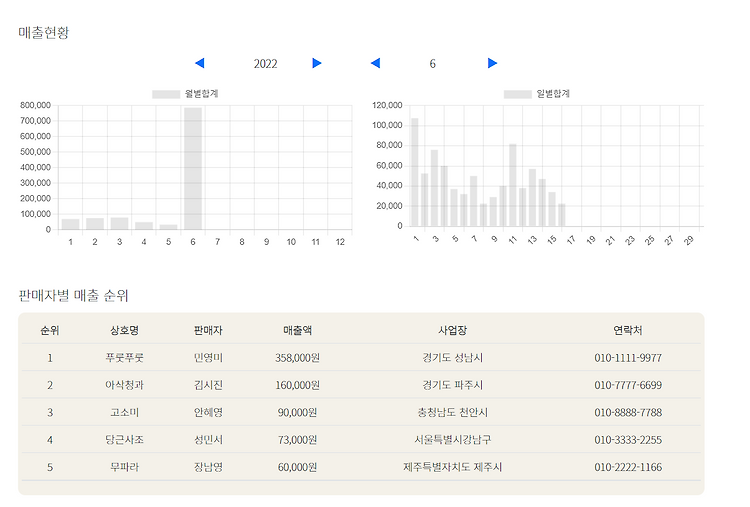The height and width of the screenshot is (507, 750).
Task: Toggle the 월별합계 legend series
Action: pyautogui.click(x=185, y=94)
